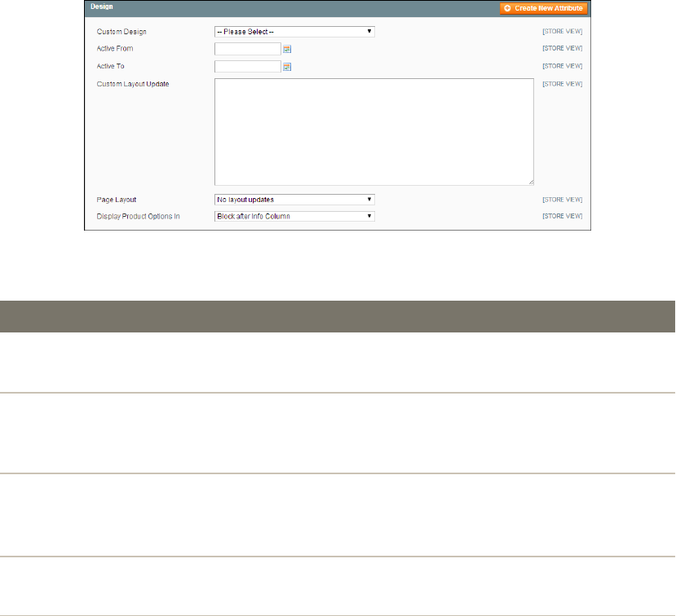Click the Custom Layout Update label

coord(133,84)
